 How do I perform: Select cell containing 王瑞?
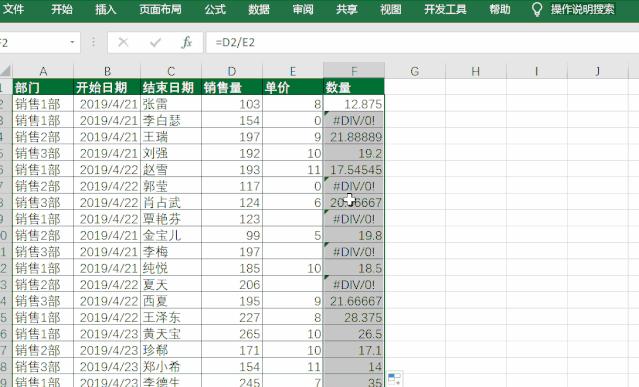(x=171, y=136)
